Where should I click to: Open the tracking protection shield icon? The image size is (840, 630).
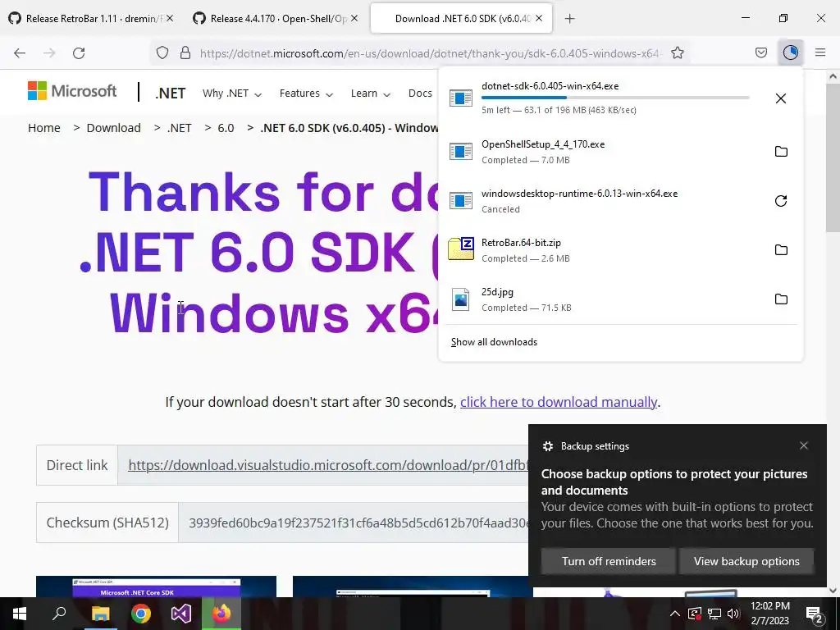(x=162, y=53)
